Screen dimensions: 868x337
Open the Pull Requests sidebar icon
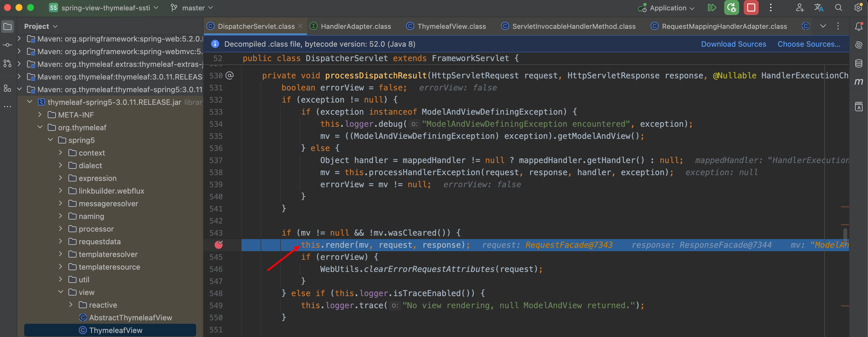click(x=7, y=63)
